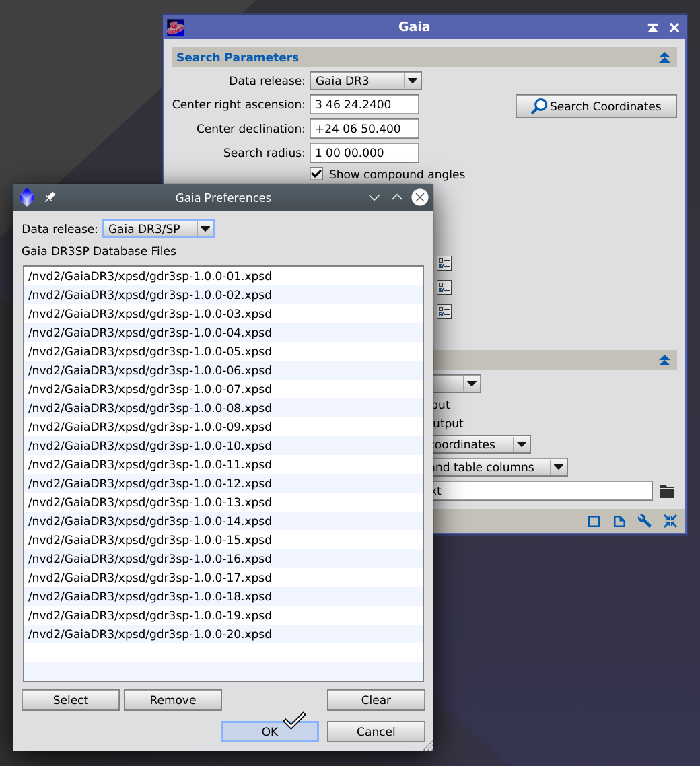Screen dimensions: 700x766
Task: Select gdr3sp-1.0.0-17.xpsd file
Action: coord(223,578)
